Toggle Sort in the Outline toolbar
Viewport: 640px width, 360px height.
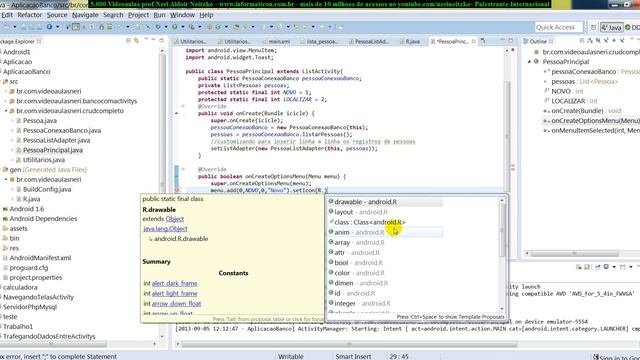pyautogui.click(x=590, y=41)
